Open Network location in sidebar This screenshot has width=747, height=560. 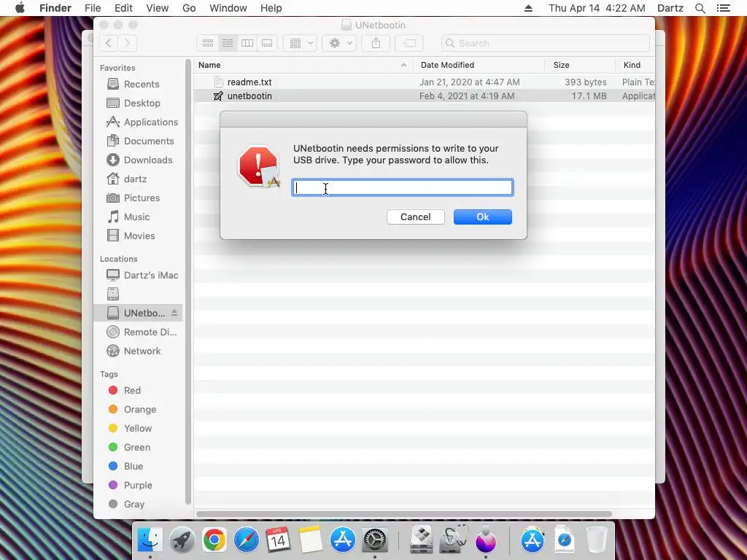tap(133, 351)
